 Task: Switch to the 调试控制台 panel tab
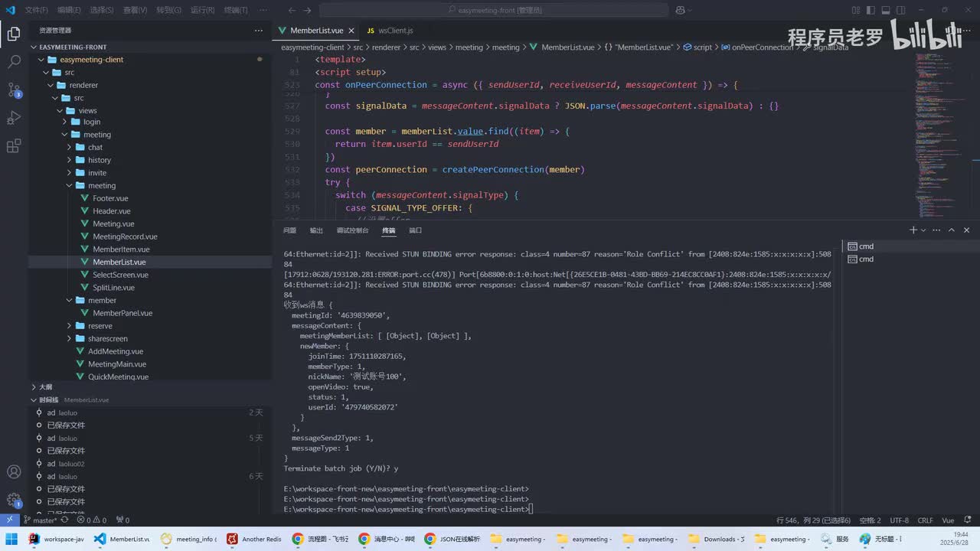(353, 230)
